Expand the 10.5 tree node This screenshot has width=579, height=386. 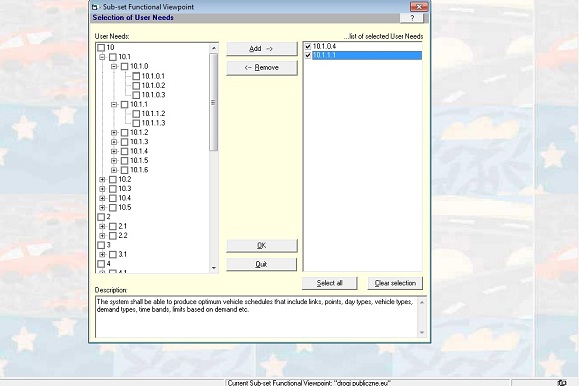click(x=102, y=208)
